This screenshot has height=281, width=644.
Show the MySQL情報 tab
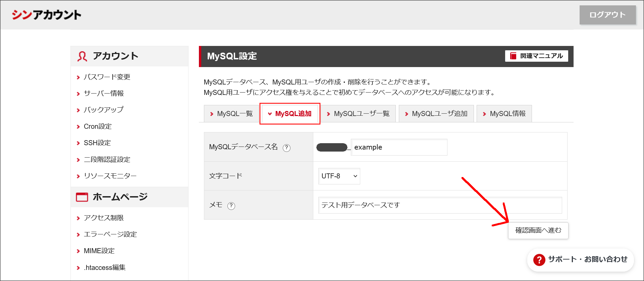(504, 114)
